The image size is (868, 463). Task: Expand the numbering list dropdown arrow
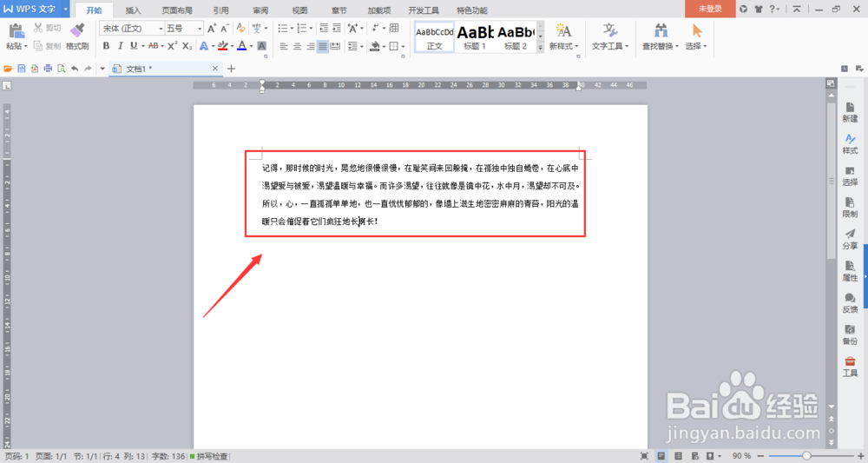pyautogui.click(x=311, y=29)
